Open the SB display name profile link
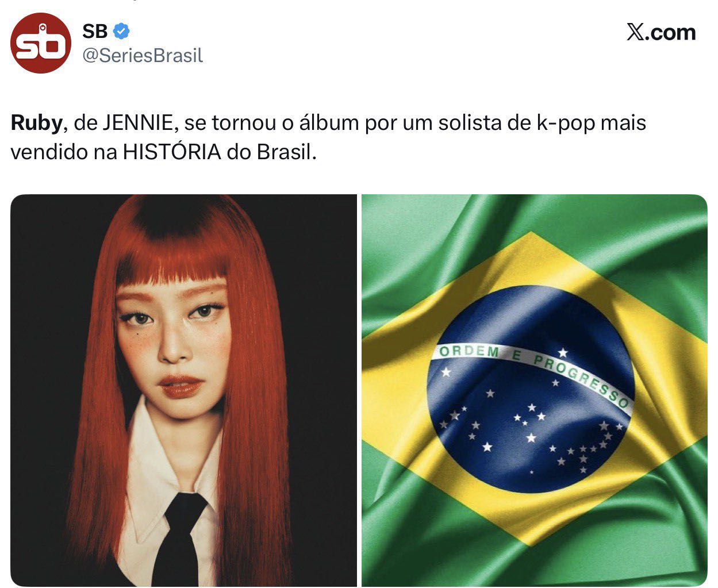 [95, 31]
